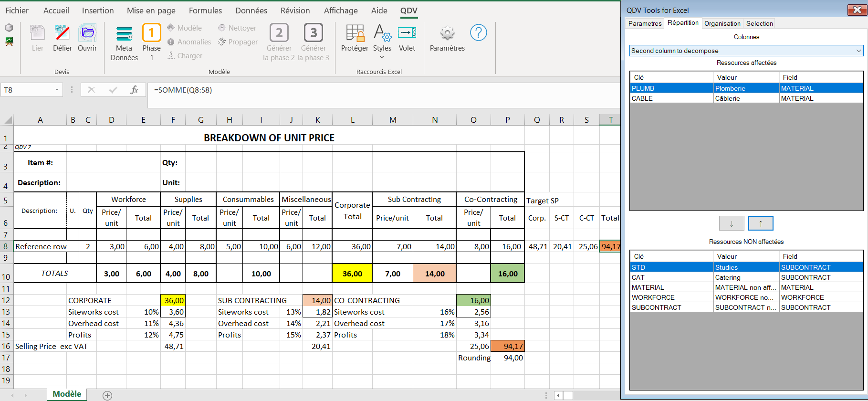The height and width of the screenshot is (401, 868).
Task: Click the Propager command
Action: pos(238,42)
